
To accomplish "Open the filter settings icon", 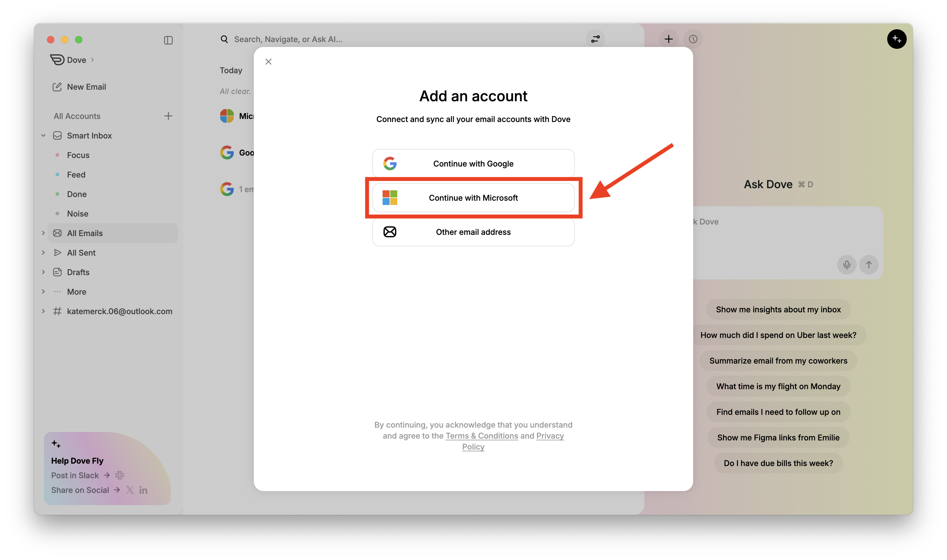I will 595,39.
